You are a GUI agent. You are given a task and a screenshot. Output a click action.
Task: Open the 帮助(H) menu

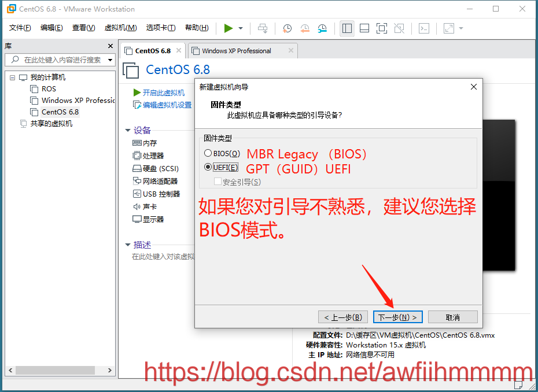click(197, 28)
